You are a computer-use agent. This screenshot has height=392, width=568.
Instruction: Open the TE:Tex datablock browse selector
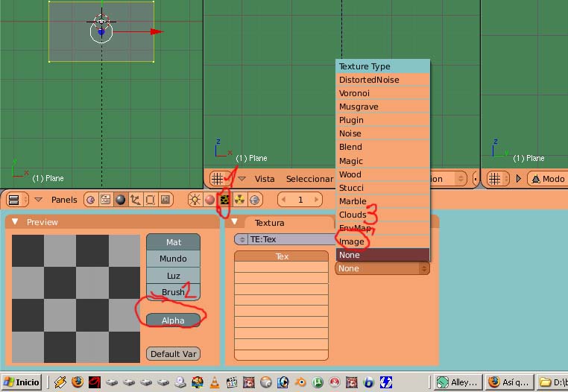tap(241, 239)
